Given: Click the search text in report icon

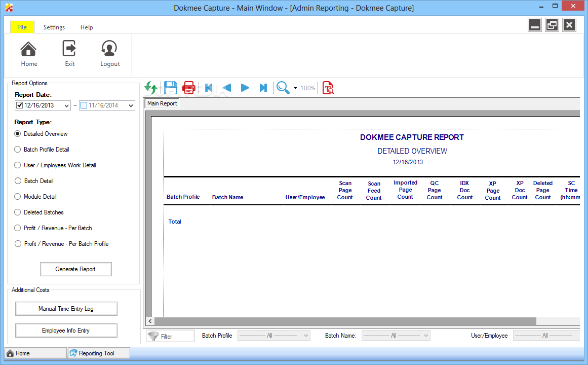Looking at the screenshot, I should (328, 88).
